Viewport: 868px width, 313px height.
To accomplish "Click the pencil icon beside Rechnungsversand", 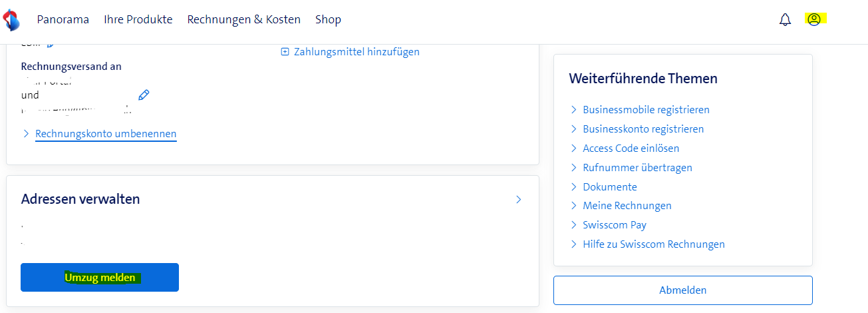I will click(x=144, y=95).
